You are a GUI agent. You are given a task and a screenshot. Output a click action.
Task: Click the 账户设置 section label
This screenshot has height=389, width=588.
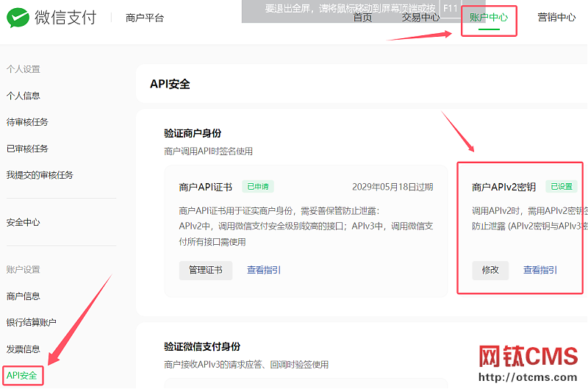[x=24, y=269]
